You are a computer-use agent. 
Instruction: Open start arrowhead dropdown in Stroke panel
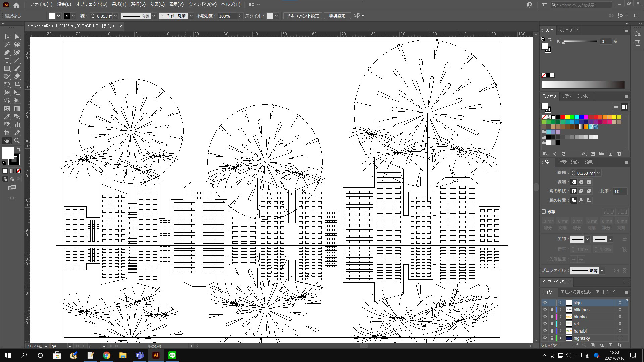click(x=587, y=239)
